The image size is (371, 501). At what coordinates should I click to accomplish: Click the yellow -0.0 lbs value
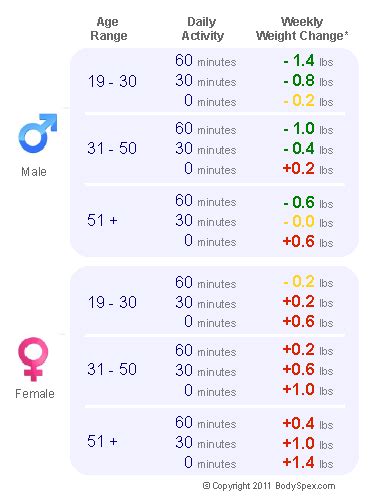tap(308, 222)
